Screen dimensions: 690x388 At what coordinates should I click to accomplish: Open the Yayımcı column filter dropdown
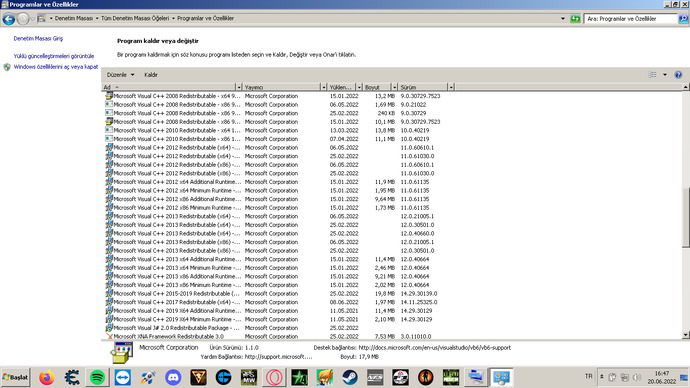323,87
